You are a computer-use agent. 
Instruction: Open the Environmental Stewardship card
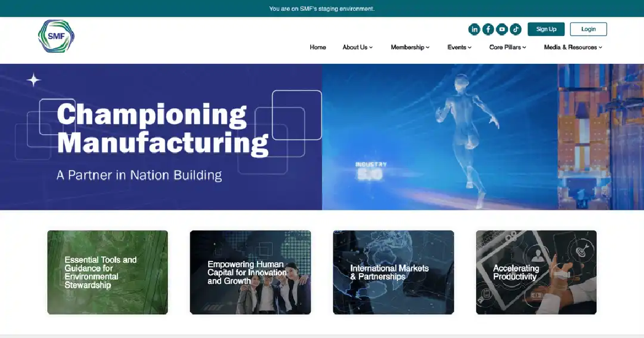107,272
